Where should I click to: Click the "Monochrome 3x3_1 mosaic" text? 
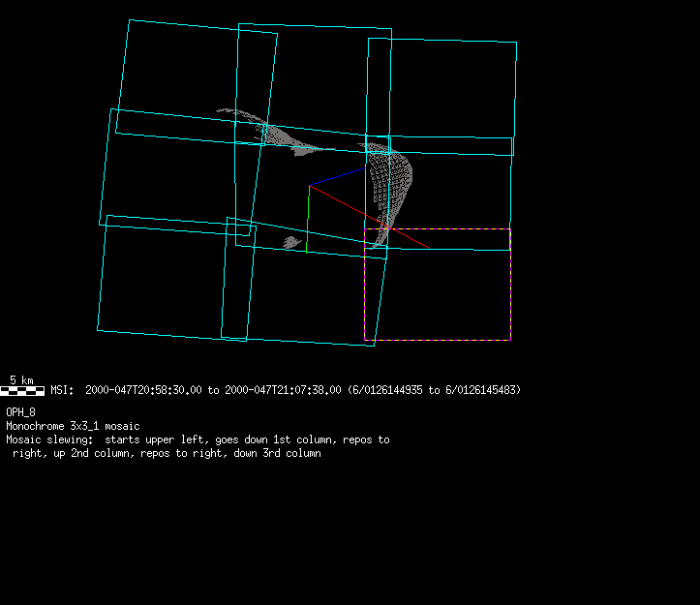[73, 426]
